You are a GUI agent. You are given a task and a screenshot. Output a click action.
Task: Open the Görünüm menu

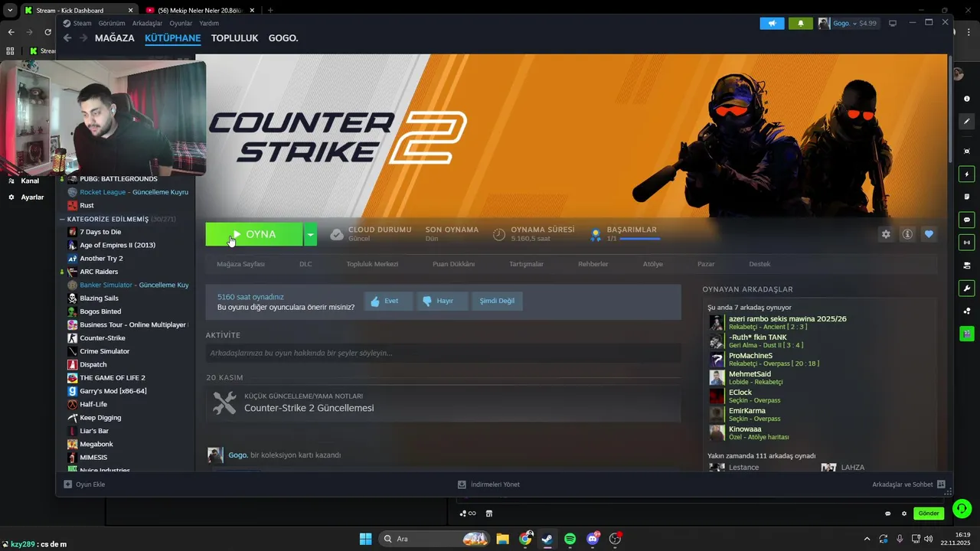111,23
